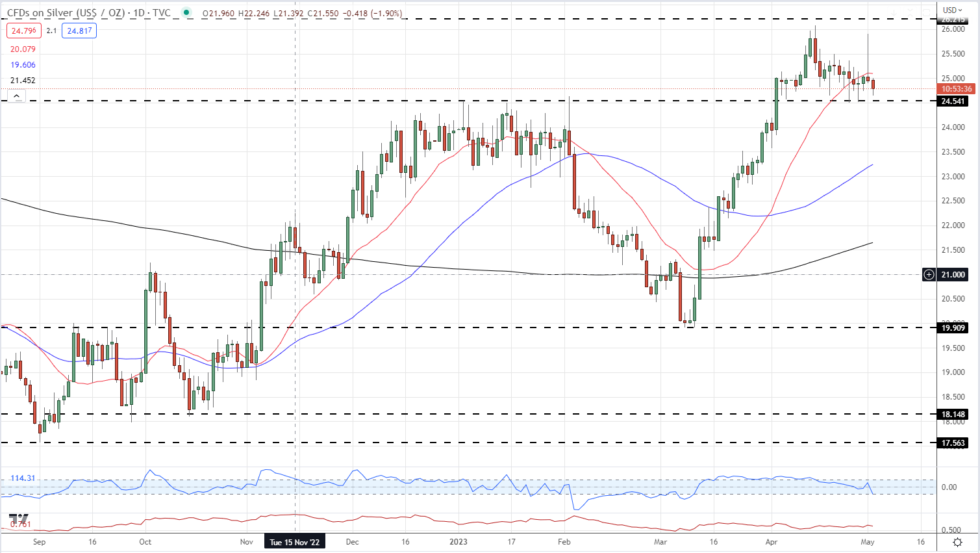Click the 18.148 horizontal line price label

coord(953,415)
